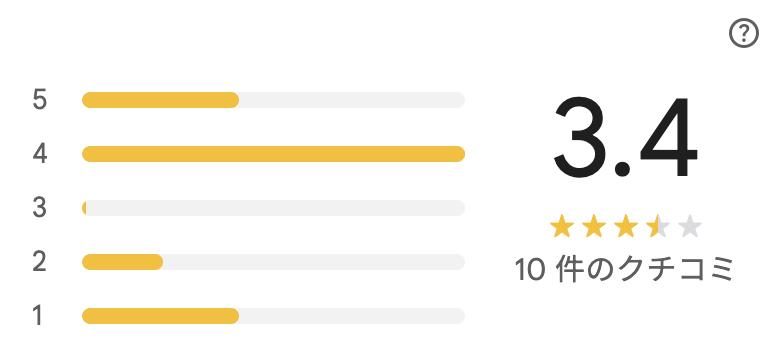Click the half-filled fourth rating star
Viewport: 776px width, 362px height.
tap(658, 227)
